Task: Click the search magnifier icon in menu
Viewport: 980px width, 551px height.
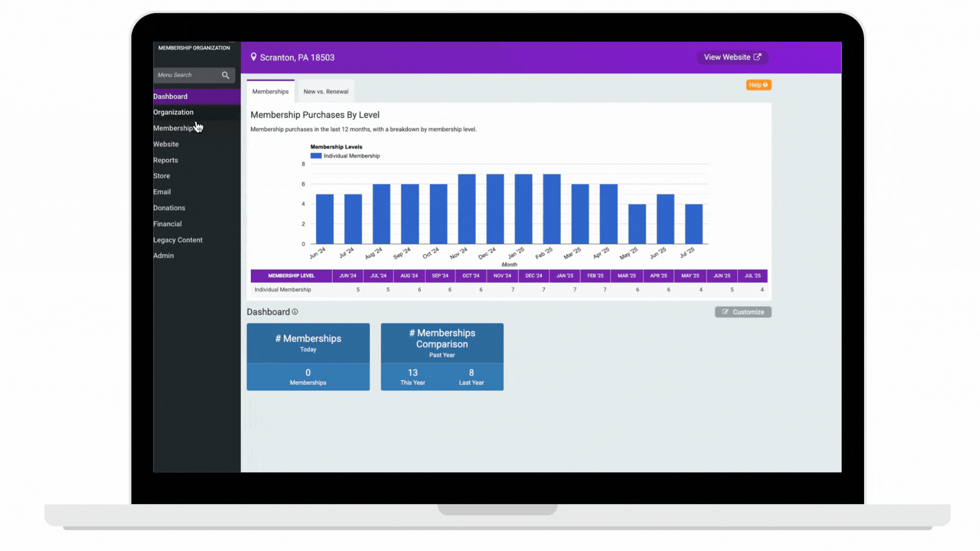Action: [225, 75]
